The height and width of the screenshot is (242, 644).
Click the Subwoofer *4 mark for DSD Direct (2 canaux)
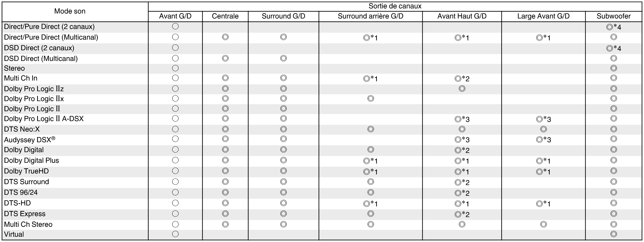tap(614, 48)
